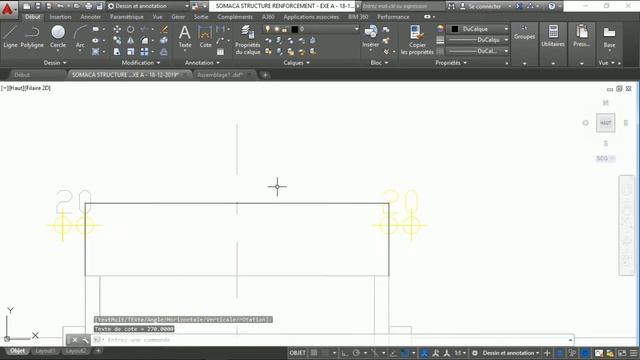Click the ViewCube HAUT face

pos(605,123)
